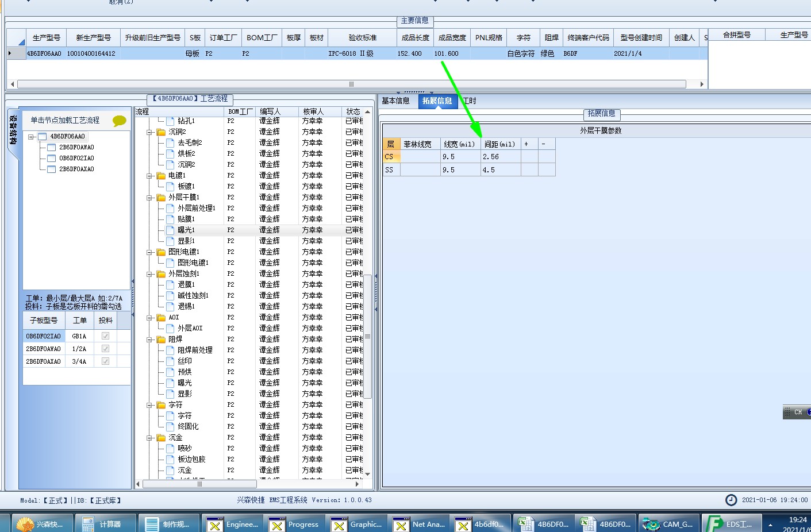Click the 子板型号 column header
The height and width of the screenshot is (532, 811).
[x=44, y=320]
